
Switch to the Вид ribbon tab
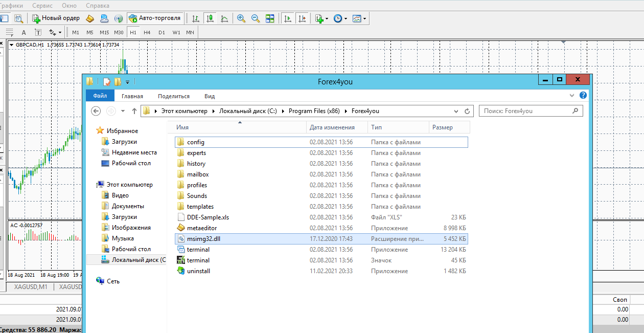click(x=210, y=96)
